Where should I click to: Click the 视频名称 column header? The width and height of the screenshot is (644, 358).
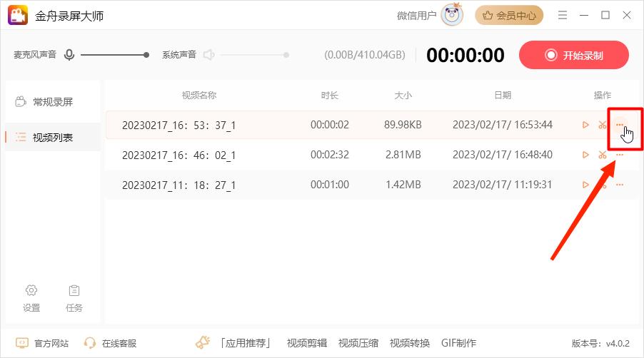(199, 95)
